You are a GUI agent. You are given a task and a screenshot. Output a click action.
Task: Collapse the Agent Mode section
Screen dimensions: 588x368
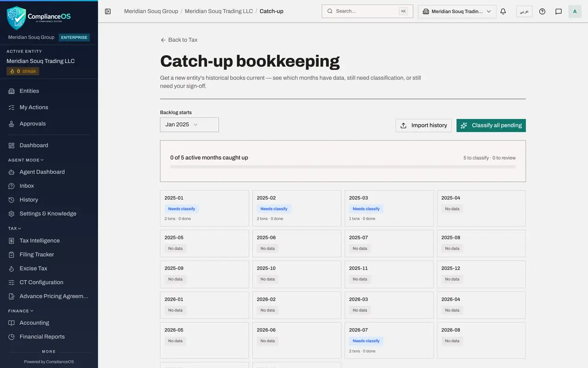click(26, 160)
